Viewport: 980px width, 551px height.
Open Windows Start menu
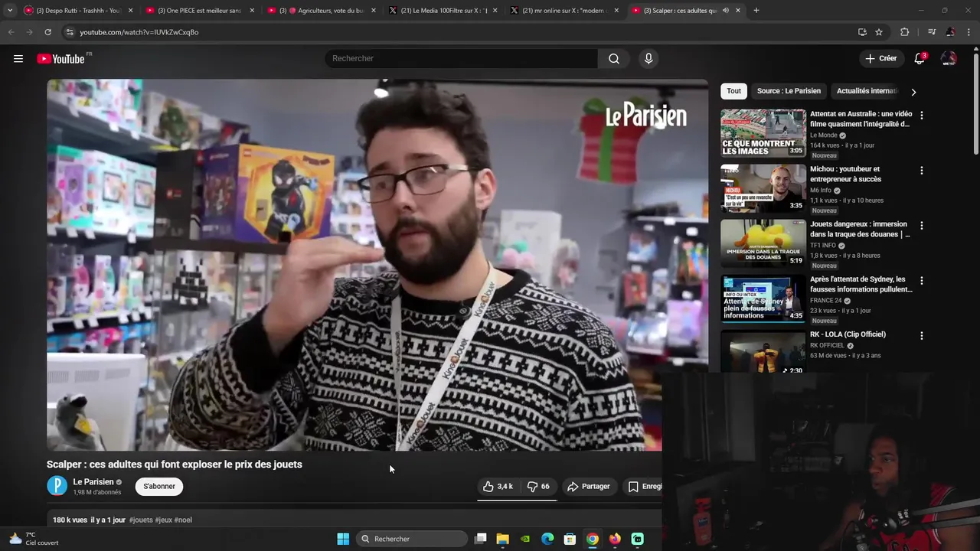pos(343,539)
